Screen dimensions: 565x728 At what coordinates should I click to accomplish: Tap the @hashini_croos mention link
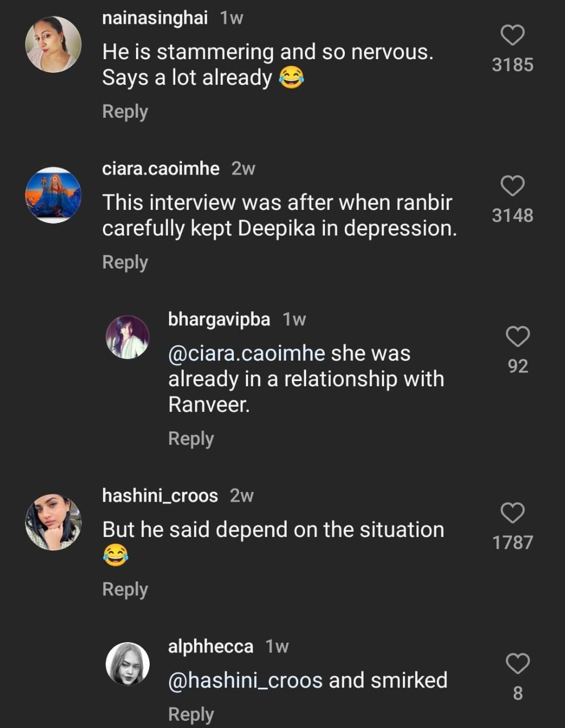pos(245,680)
